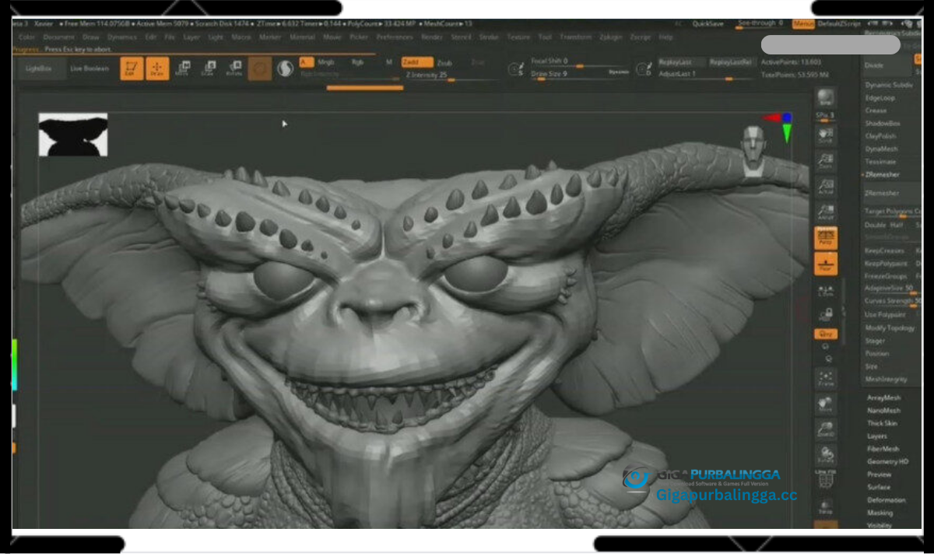The image size is (934, 560).
Task: Select the Scale transform icon
Action: [208, 68]
